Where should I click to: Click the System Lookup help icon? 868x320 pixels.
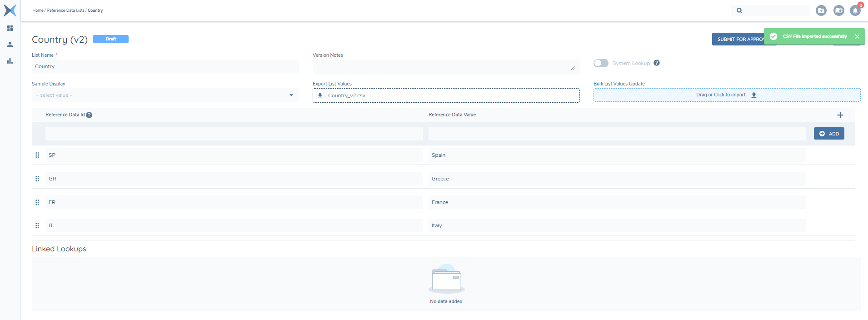click(657, 63)
